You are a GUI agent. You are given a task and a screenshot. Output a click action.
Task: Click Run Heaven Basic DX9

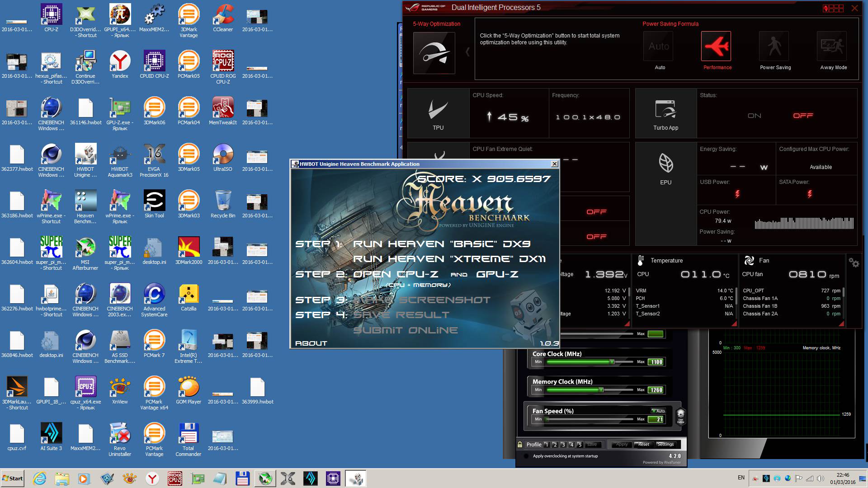click(442, 244)
